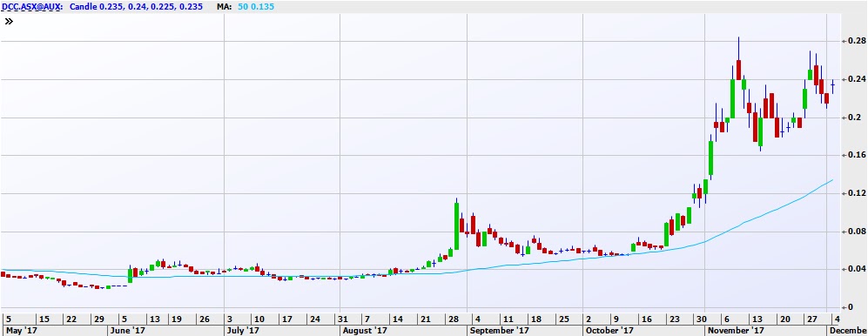
Task: Click date label 30 at October's end
Action: click(x=702, y=319)
